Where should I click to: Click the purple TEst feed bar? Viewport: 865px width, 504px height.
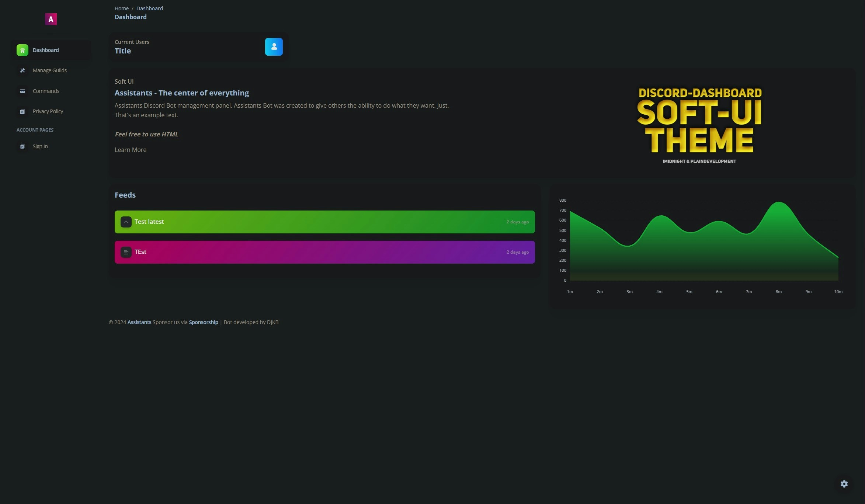[324, 252]
